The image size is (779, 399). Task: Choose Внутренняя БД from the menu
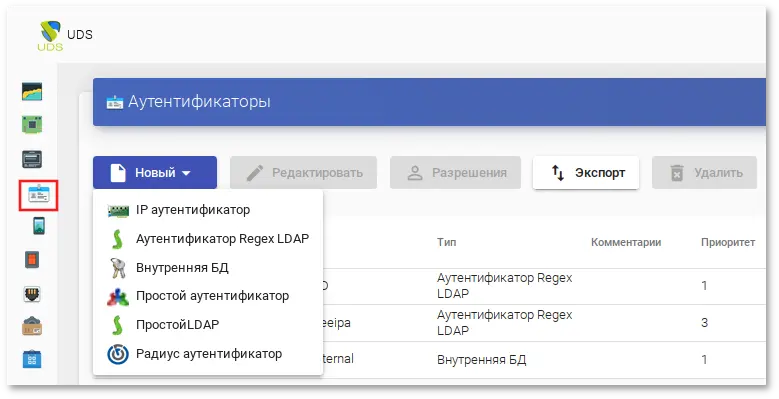coord(208,268)
